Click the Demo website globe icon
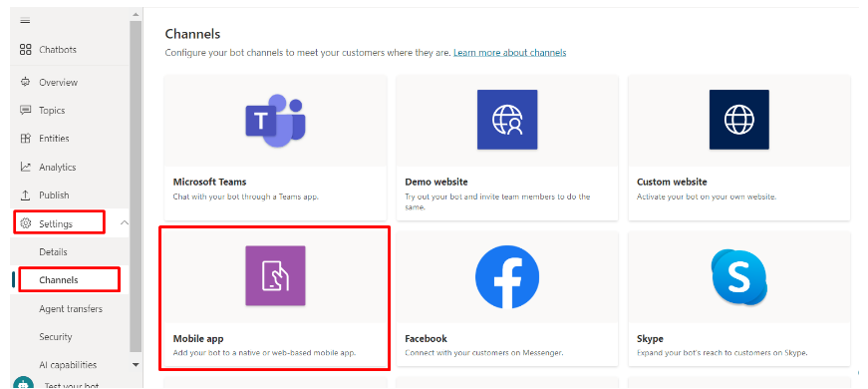This screenshot has width=868, height=389. 507,120
